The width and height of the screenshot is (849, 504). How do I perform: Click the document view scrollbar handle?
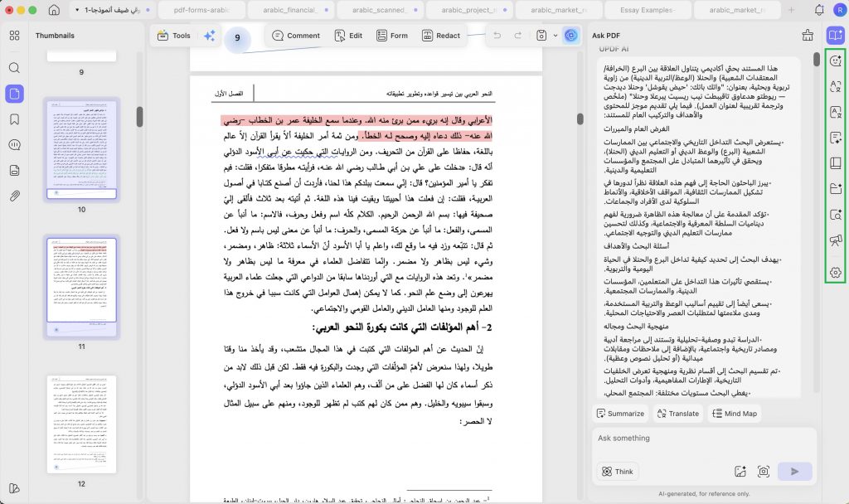580,119
